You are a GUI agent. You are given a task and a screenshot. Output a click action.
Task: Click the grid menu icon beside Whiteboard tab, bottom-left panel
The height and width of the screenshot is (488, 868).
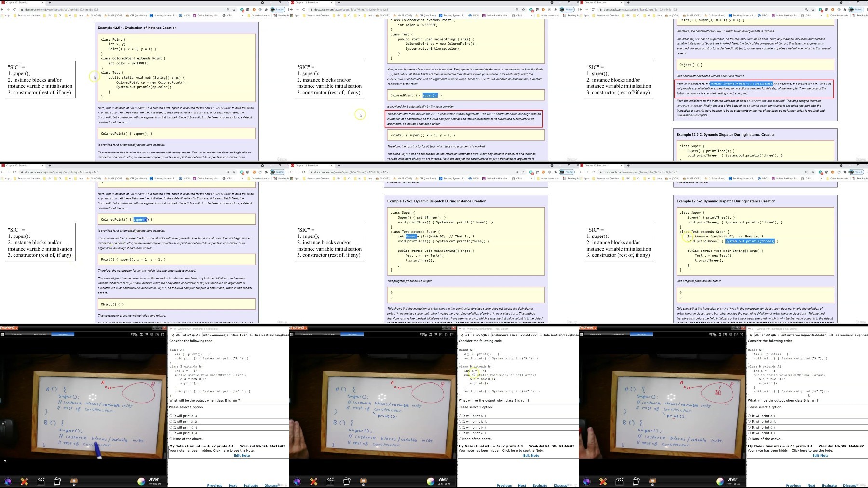pos(2,334)
